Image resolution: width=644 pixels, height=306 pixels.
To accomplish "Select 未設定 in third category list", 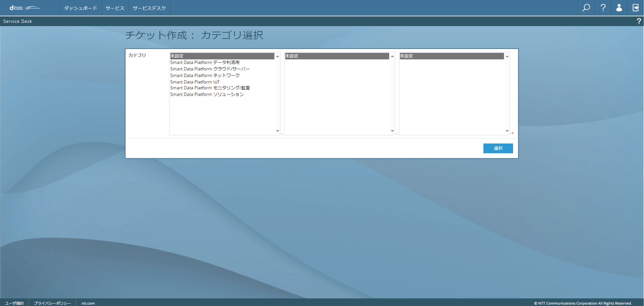I will click(452, 56).
